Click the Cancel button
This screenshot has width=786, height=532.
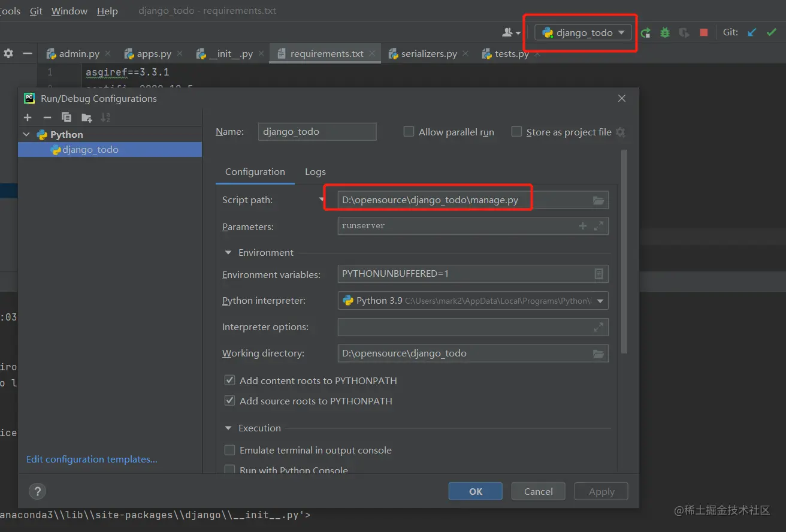coord(539,491)
